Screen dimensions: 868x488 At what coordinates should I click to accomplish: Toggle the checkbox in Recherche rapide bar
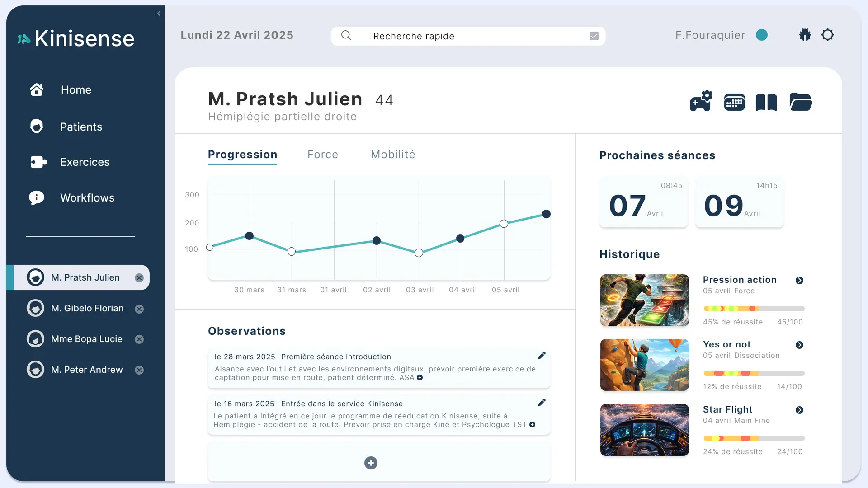click(x=594, y=36)
